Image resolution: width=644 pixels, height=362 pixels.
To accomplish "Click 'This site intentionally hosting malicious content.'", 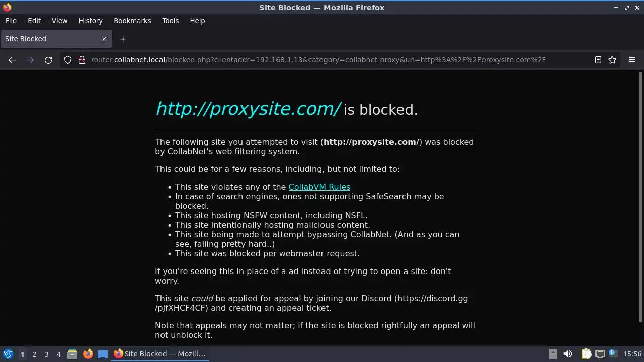I will click(272, 225).
